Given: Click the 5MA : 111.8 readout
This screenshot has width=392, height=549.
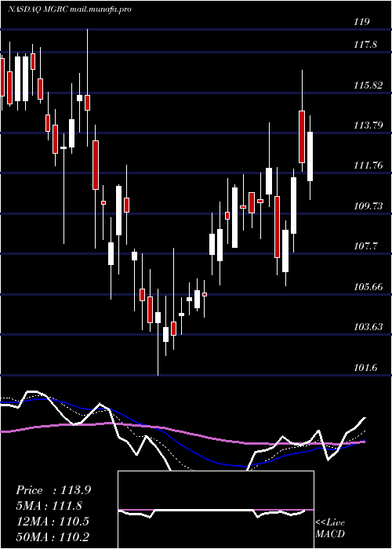Looking at the screenshot, I should (x=49, y=506).
